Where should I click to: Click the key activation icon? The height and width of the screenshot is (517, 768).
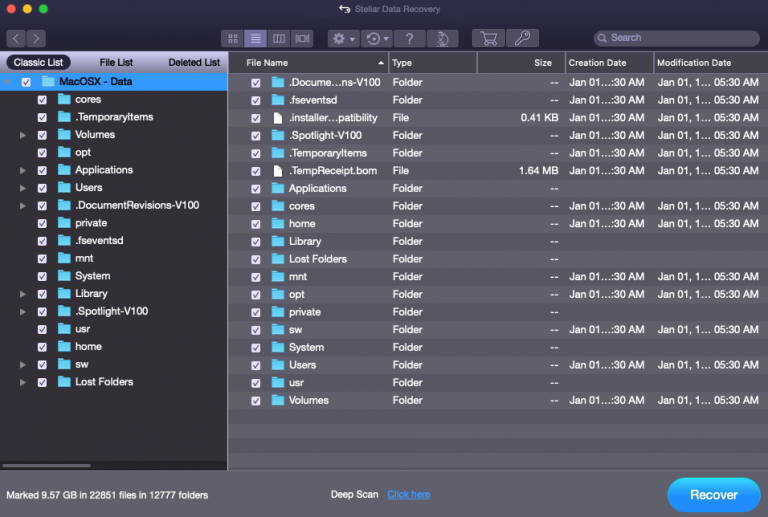point(521,38)
